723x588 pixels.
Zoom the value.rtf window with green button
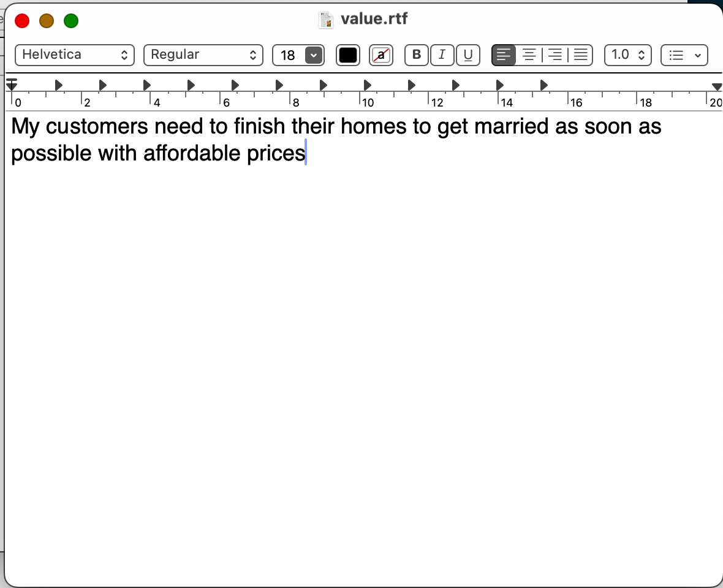(71, 21)
